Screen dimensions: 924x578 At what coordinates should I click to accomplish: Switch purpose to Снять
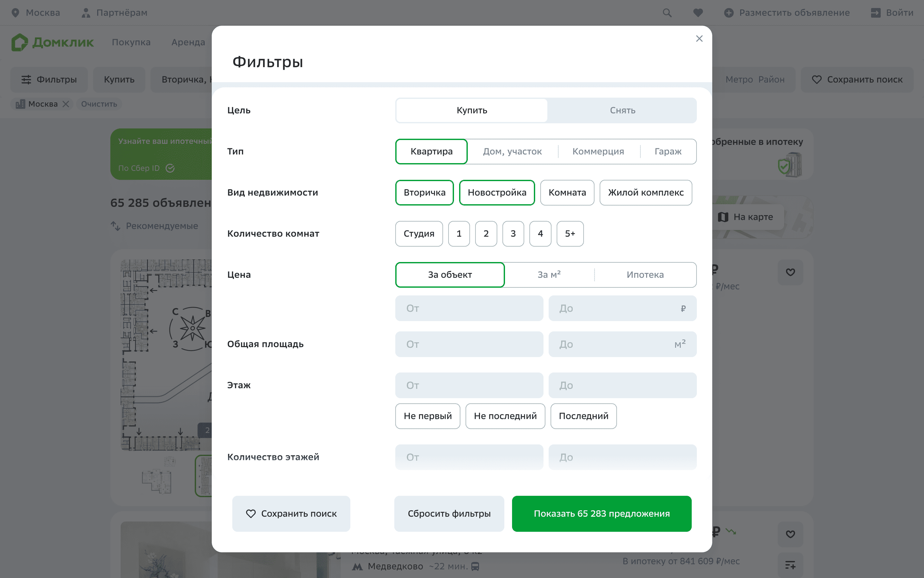(622, 110)
